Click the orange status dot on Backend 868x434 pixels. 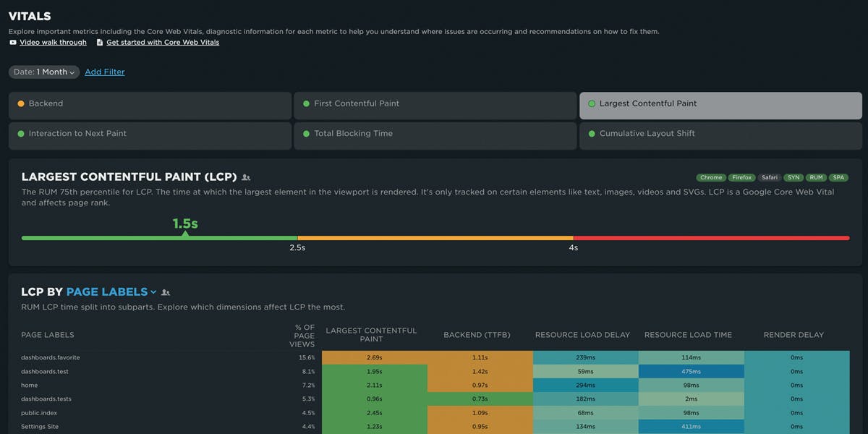coord(21,103)
